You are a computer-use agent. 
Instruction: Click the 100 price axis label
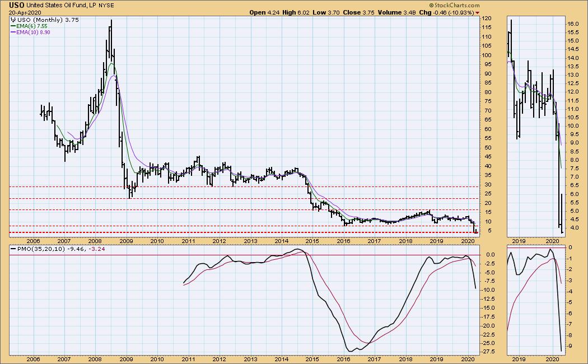[x=487, y=55]
